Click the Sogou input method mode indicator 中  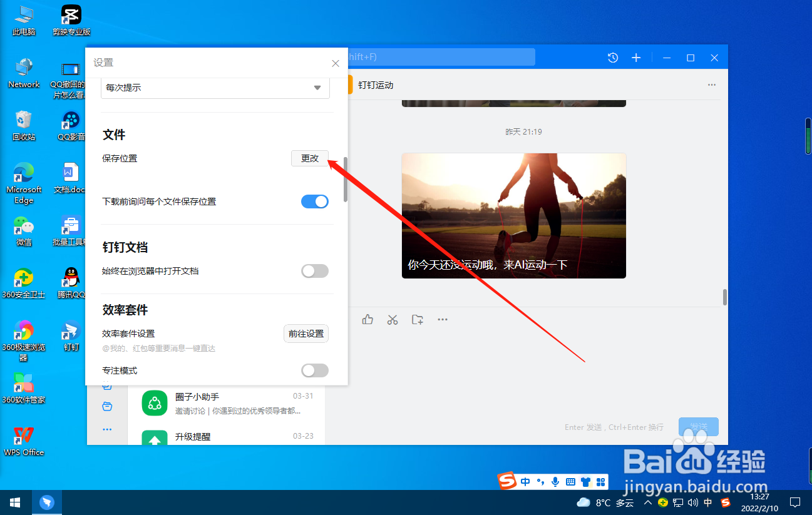525,482
